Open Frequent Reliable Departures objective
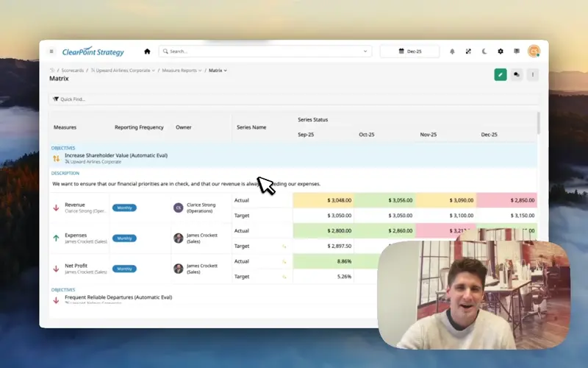 point(118,297)
